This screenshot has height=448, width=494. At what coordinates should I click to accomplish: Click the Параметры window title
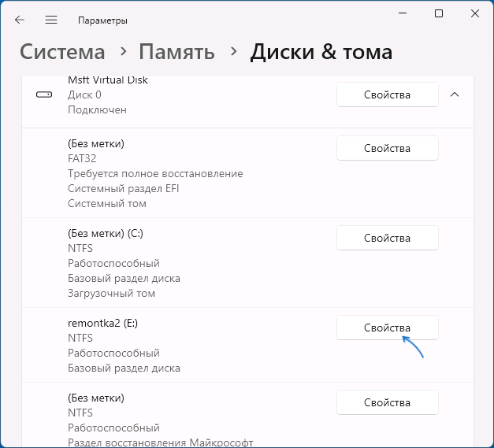(102, 20)
